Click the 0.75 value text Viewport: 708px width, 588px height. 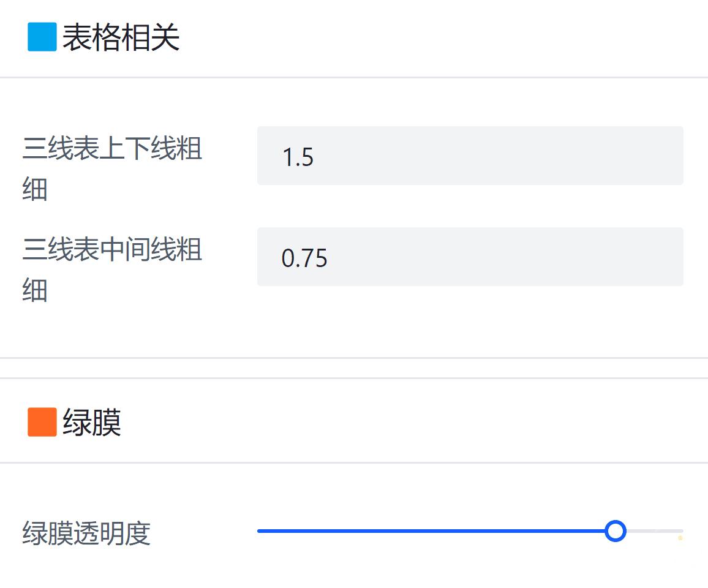[x=304, y=258]
